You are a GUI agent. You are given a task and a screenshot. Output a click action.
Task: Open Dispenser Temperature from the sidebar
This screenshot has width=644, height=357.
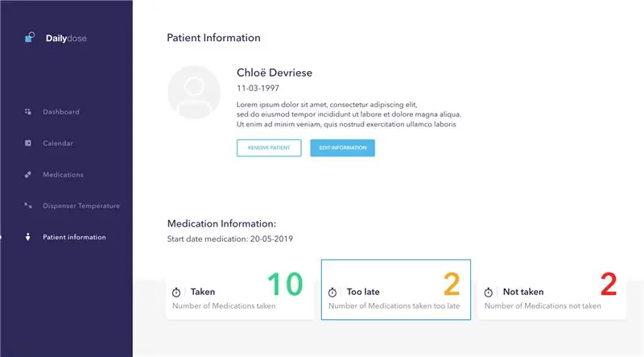pyautogui.click(x=81, y=205)
